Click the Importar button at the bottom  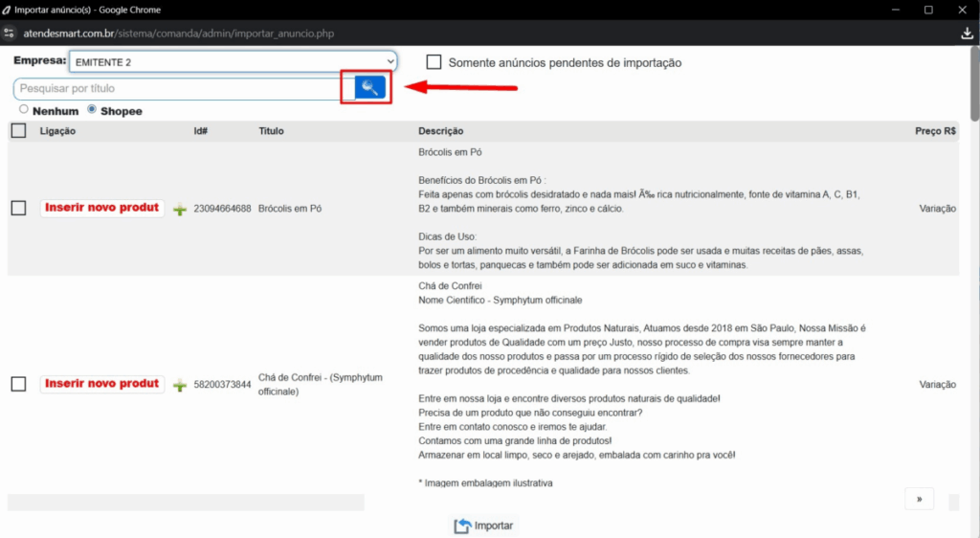484,526
